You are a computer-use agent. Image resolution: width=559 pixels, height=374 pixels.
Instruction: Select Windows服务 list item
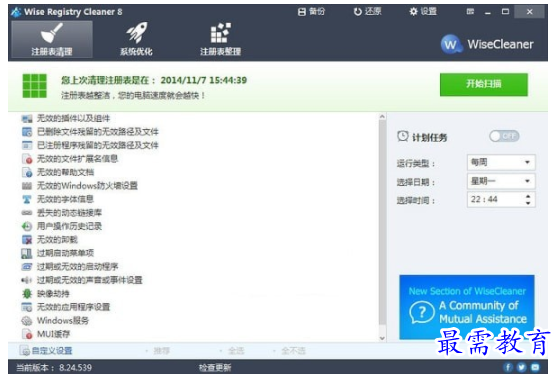tap(63, 321)
